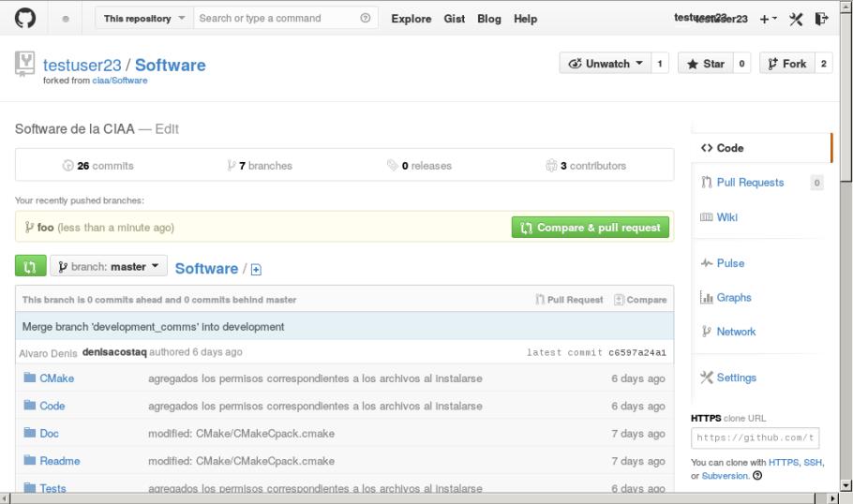Image resolution: width=853 pixels, height=504 pixels.
Task: Click the horizontal scrollbar right arrow
Action: [833, 498]
